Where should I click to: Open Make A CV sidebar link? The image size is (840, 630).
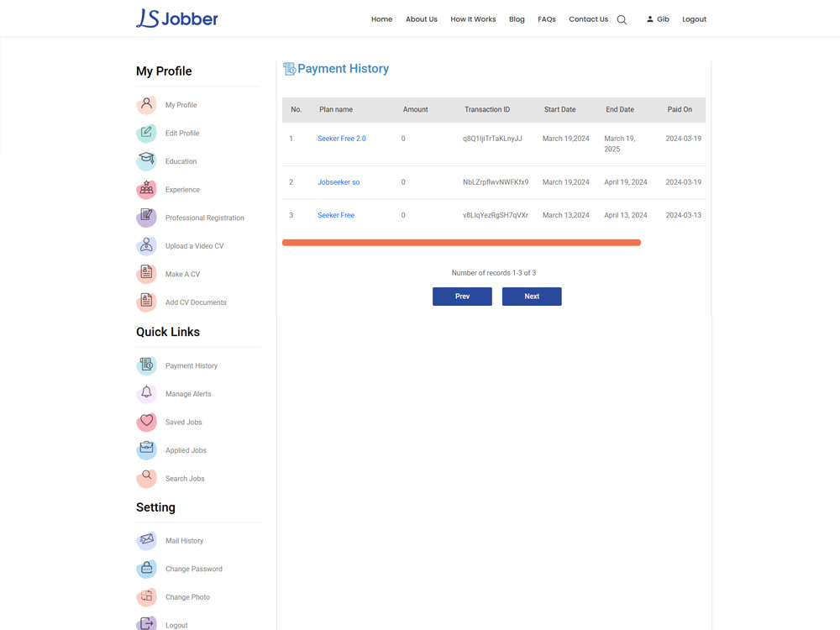click(182, 275)
